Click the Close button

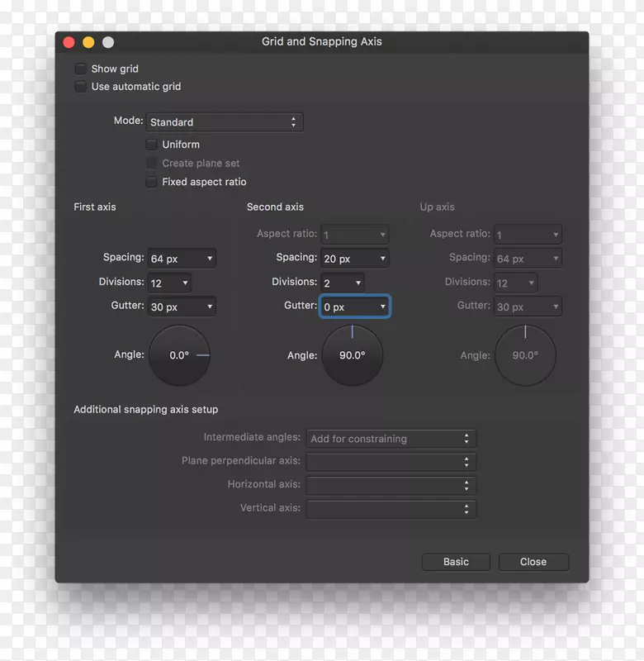click(533, 562)
